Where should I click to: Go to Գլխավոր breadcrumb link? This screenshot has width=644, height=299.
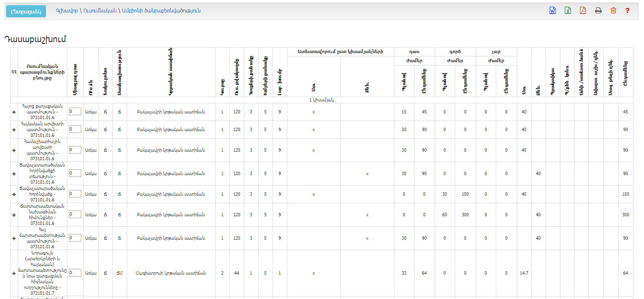tap(66, 11)
